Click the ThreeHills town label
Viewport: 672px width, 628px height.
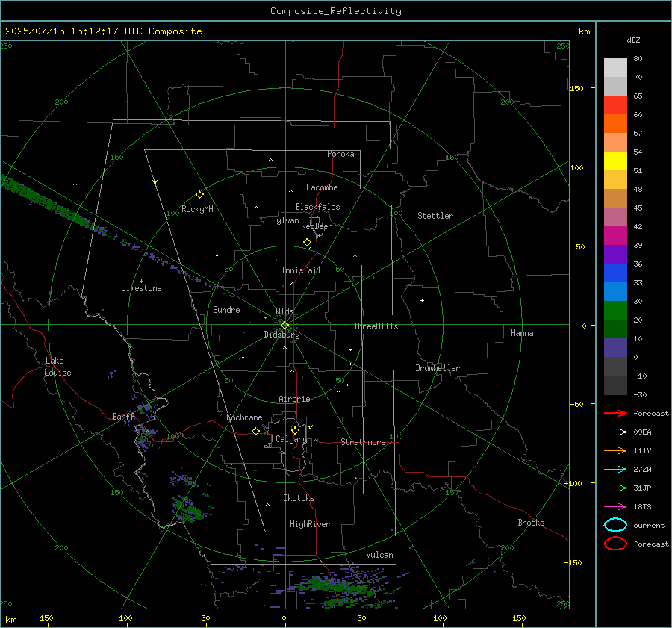pos(376,326)
